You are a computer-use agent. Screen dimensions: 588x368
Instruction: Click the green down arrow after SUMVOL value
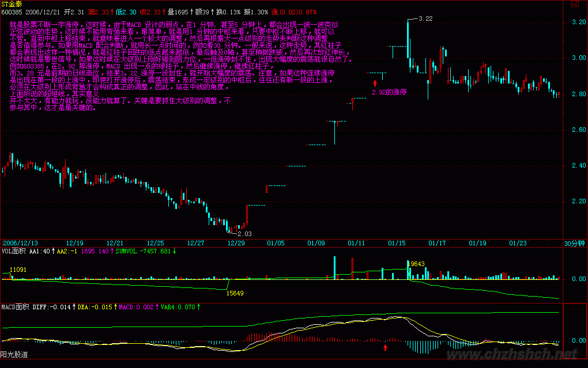point(175,251)
